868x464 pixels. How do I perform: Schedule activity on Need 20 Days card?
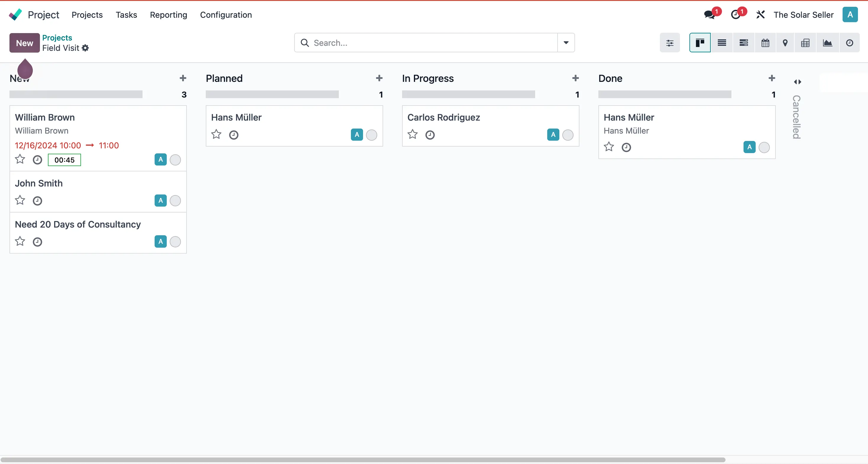[x=38, y=241]
